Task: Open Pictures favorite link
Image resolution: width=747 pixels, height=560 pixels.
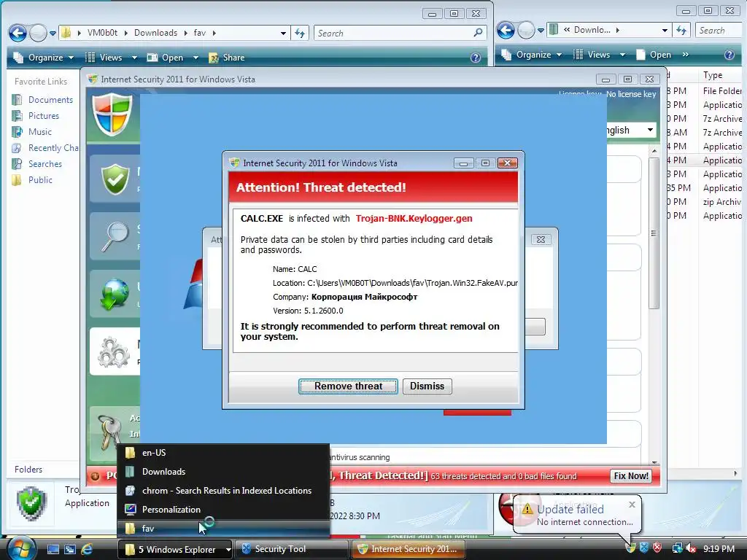Action: (43, 116)
